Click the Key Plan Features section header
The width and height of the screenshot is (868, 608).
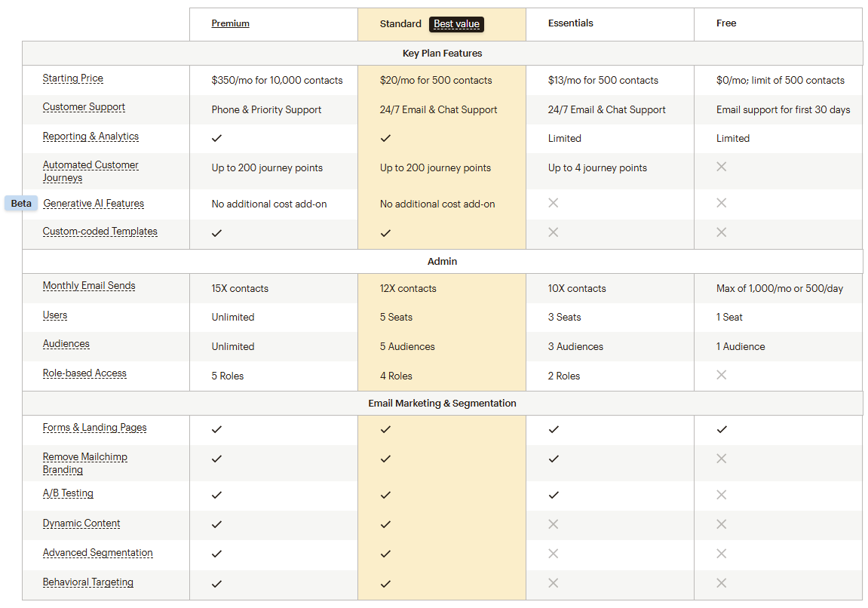442,54
